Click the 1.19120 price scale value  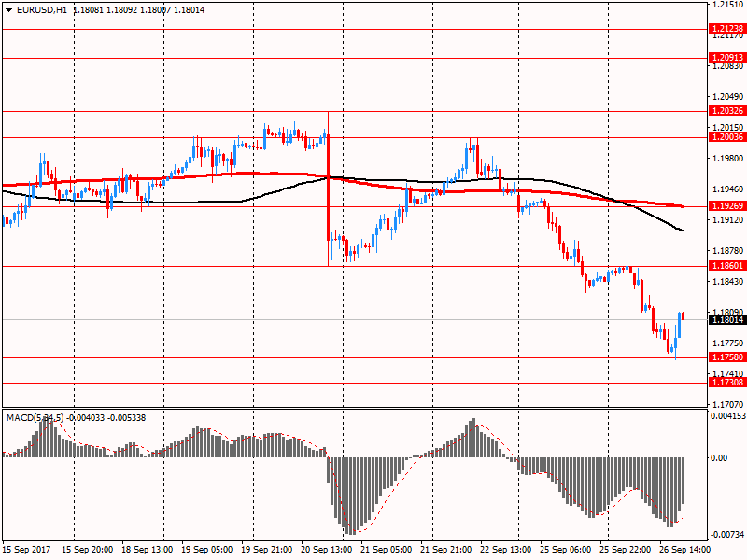pos(728,219)
